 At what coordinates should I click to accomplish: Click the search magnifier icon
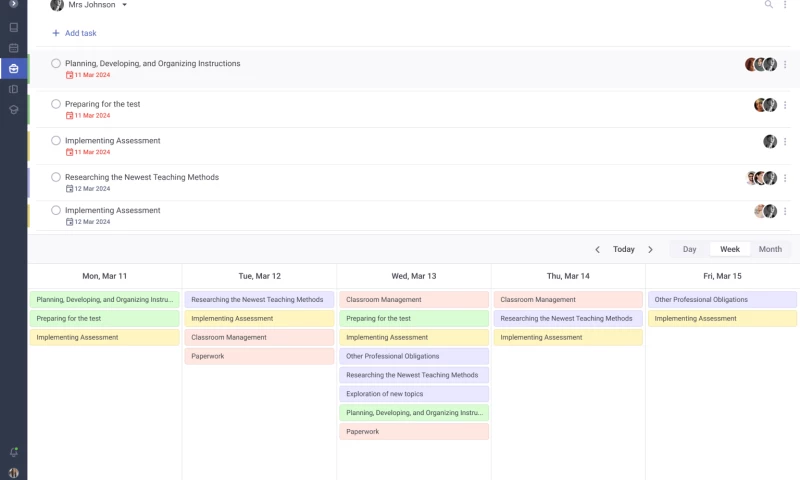[x=768, y=4]
